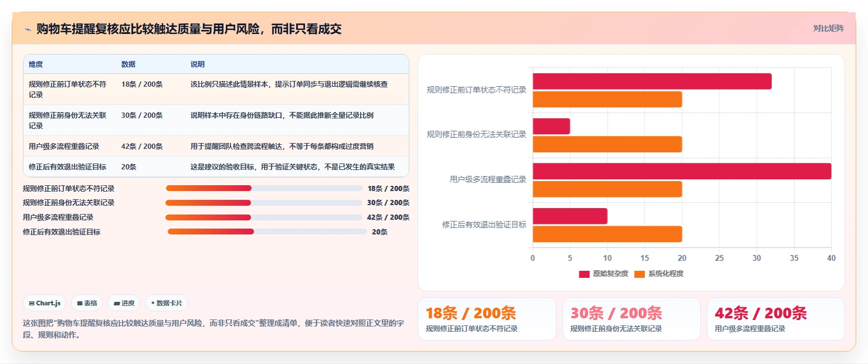Click the 系统化程度 legend text
Viewport: 868px width, 364px height.
pos(666,274)
